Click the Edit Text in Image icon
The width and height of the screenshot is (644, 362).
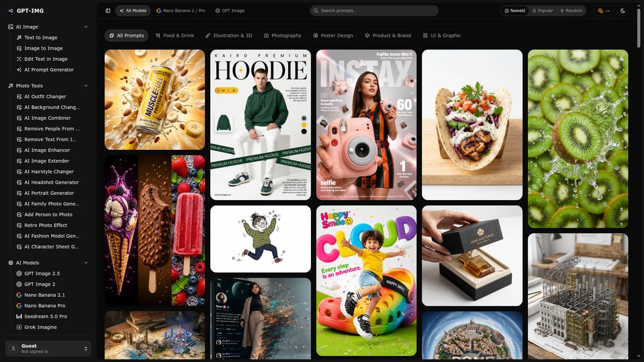click(19, 59)
